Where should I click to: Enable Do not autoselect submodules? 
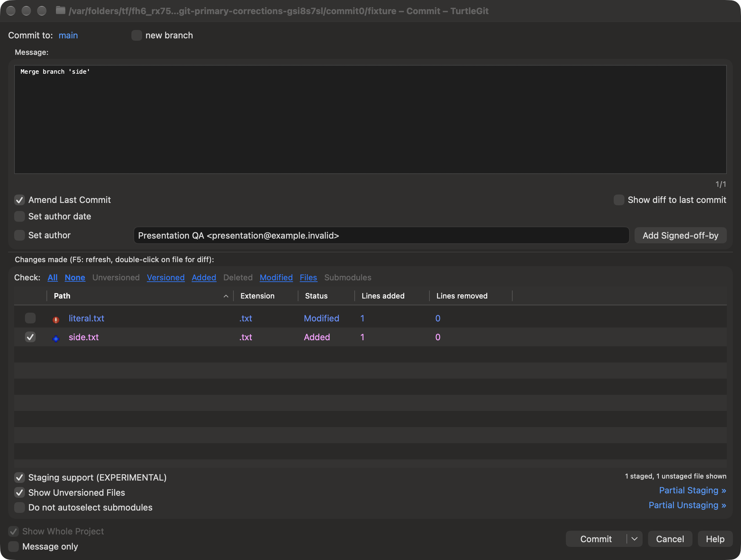coord(20,508)
